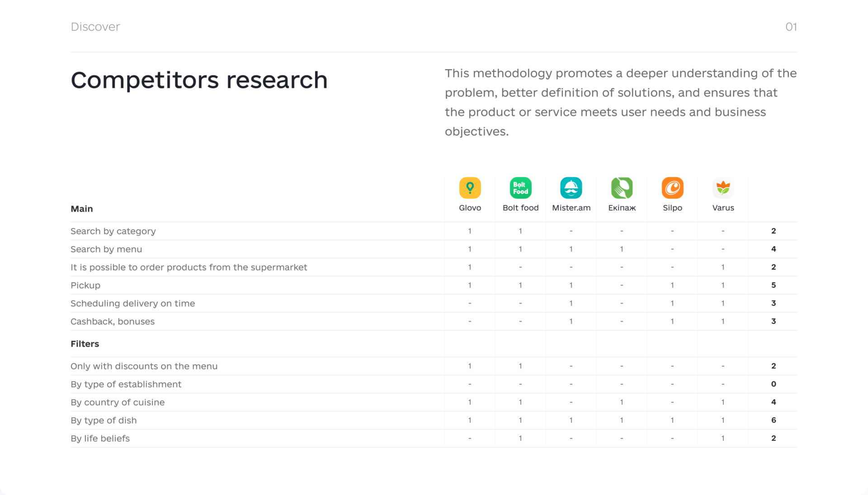Click the Filters section header

[x=85, y=344]
